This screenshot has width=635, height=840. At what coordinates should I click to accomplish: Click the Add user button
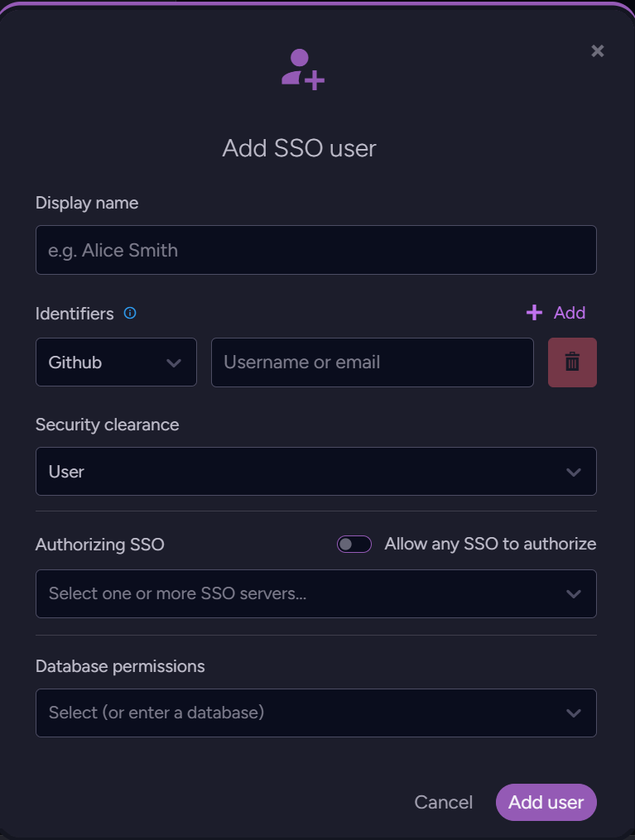pos(546,802)
